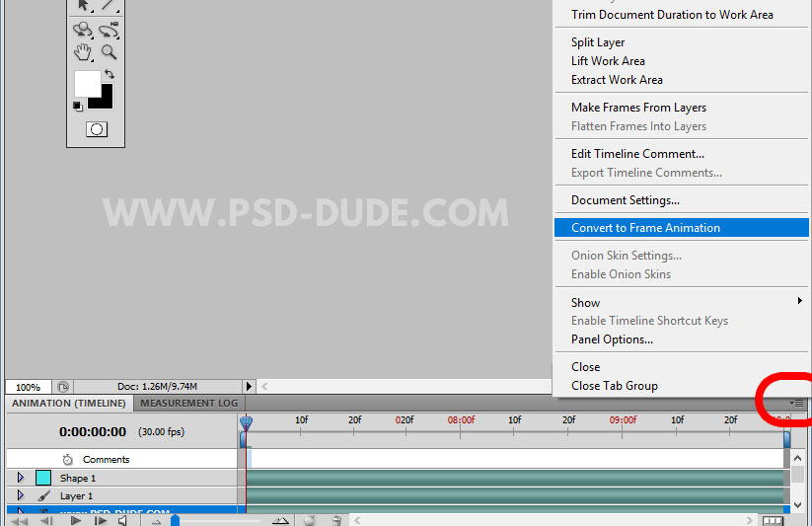Click the 100% zoom level field
Image resolution: width=812 pixels, height=526 pixels.
28,387
